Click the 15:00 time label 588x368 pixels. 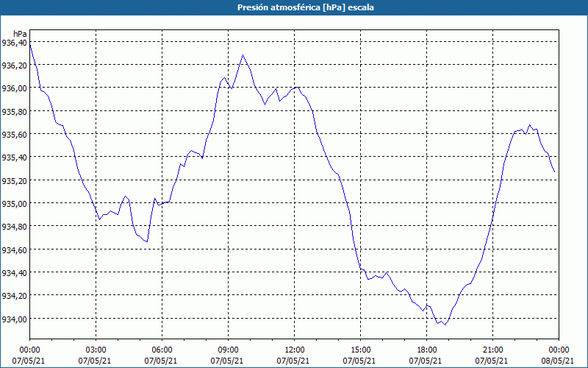click(360, 350)
